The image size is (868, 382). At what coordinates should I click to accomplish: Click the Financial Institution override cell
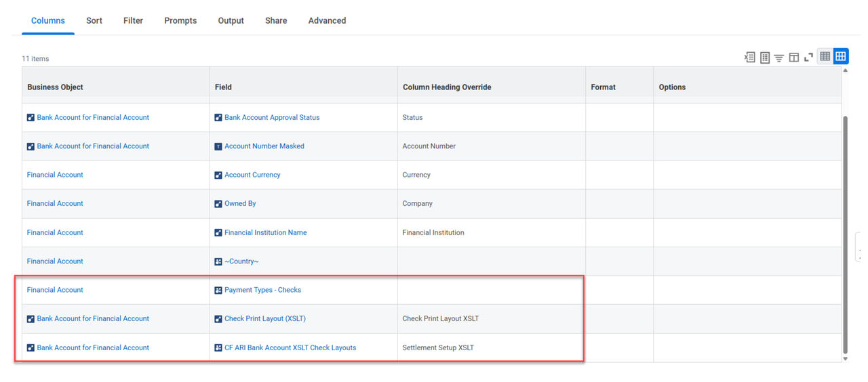click(x=492, y=232)
